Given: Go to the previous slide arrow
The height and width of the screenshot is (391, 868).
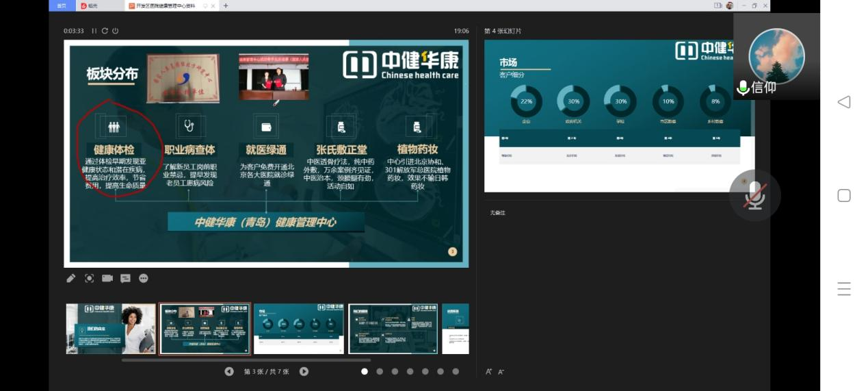Looking at the screenshot, I should pos(229,371).
